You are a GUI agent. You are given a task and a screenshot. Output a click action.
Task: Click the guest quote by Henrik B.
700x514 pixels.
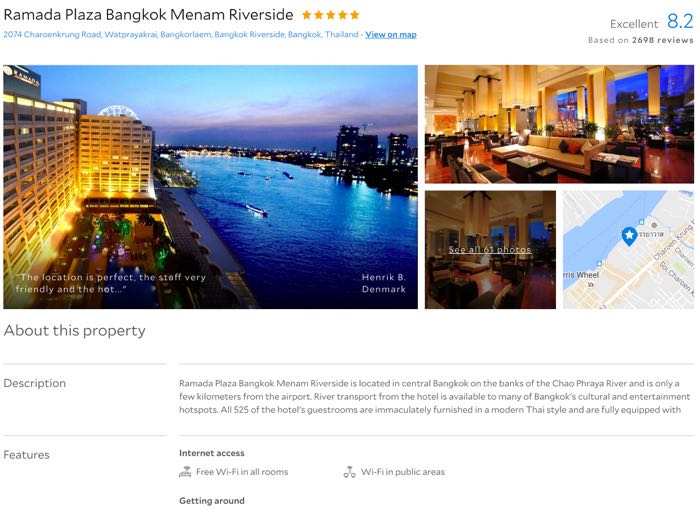tap(111, 283)
